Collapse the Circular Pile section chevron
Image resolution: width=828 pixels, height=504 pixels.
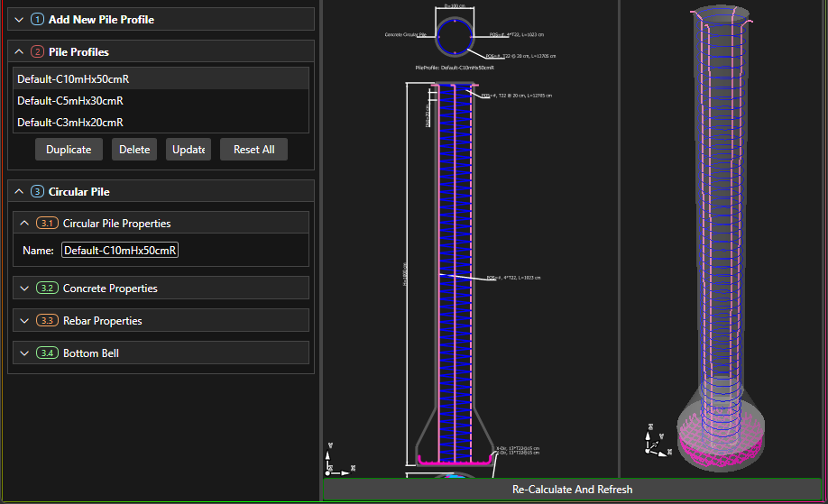20,191
